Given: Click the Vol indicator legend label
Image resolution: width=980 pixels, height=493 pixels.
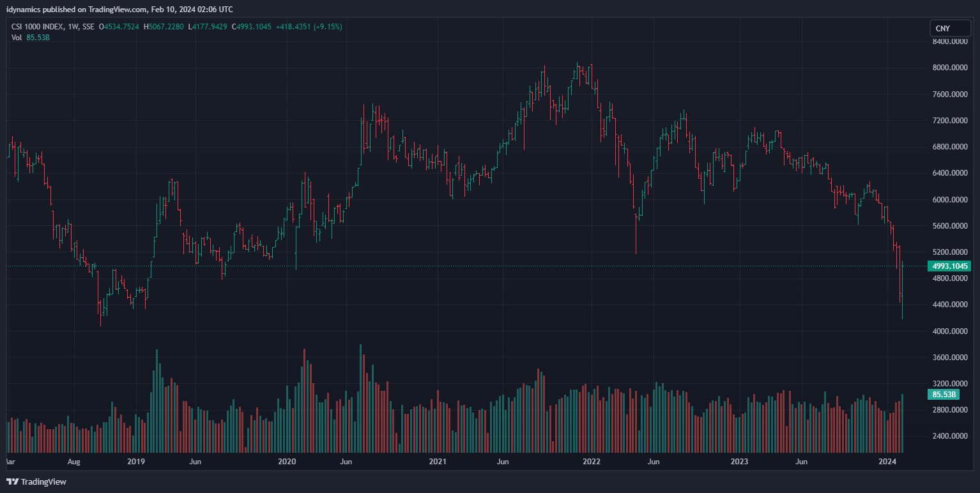Looking at the screenshot, I should pos(17,38).
